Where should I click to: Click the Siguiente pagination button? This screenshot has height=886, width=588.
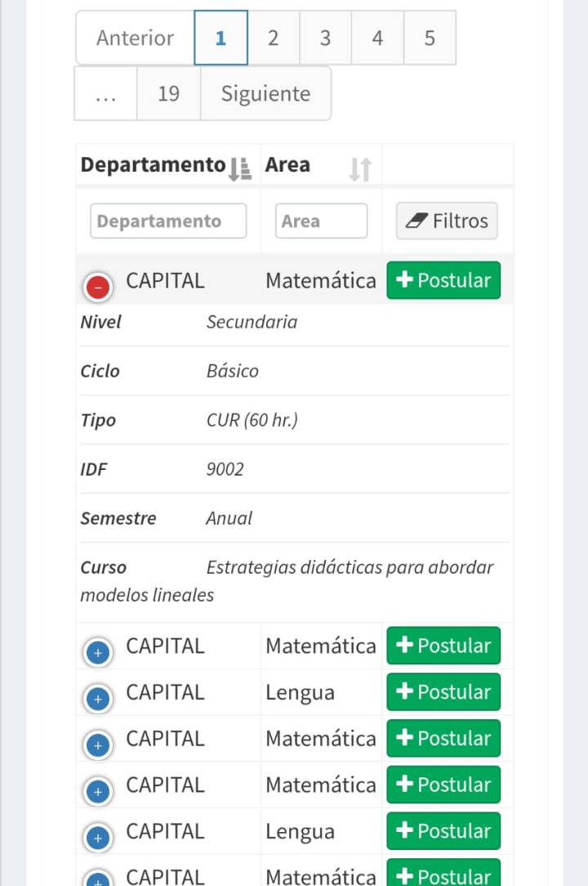(x=265, y=93)
